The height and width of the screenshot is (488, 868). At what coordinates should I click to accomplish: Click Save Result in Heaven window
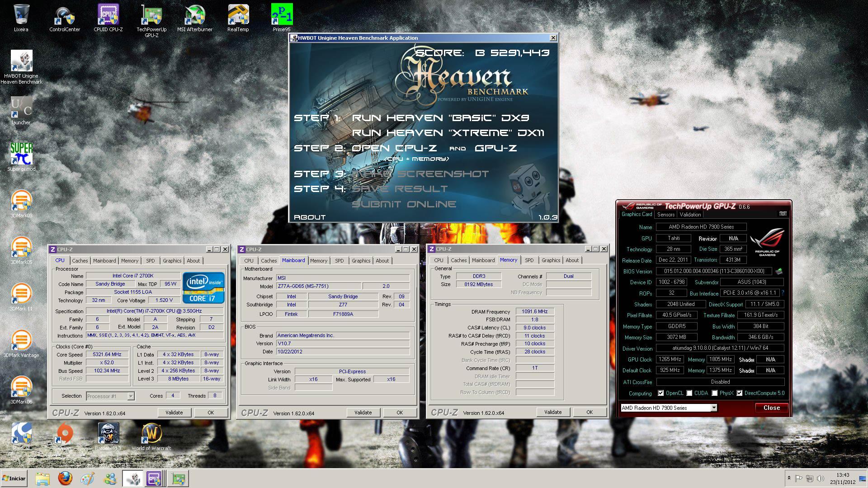point(400,189)
